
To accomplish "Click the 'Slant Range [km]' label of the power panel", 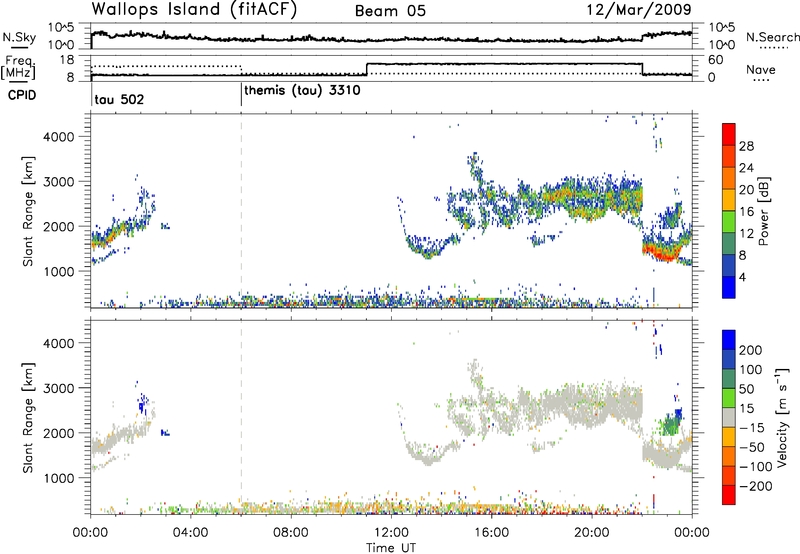I will tap(28, 211).
